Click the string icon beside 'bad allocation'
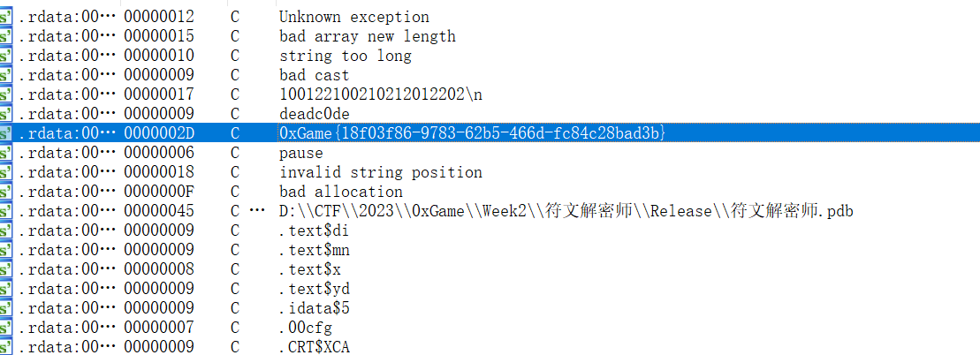This screenshot has width=980, height=355. (5, 192)
